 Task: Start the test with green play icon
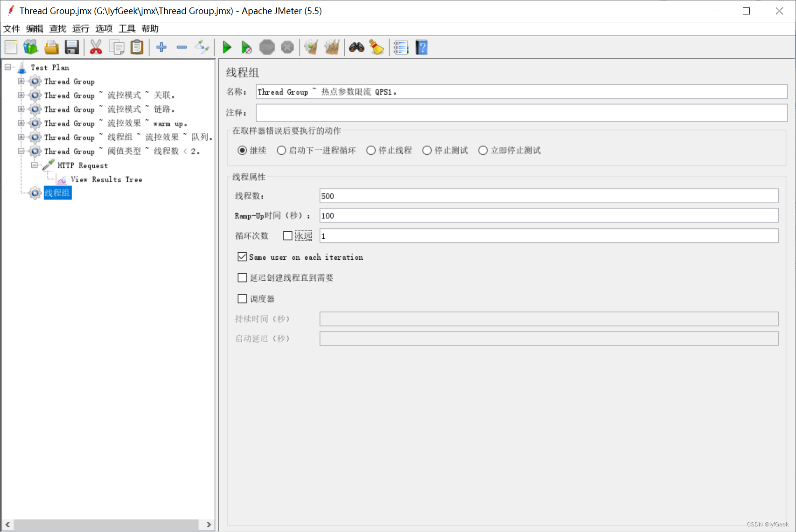point(227,47)
